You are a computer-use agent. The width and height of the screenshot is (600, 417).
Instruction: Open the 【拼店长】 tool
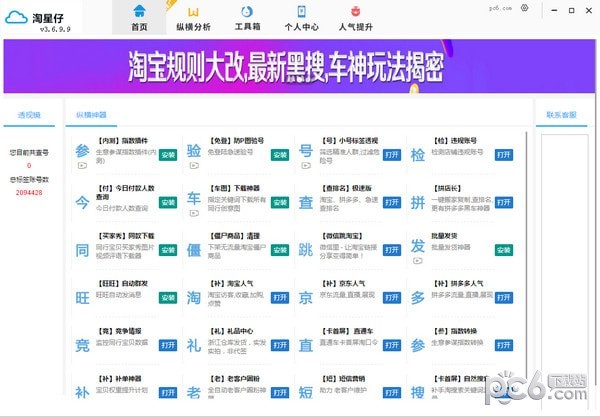click(x=504, y=202)
